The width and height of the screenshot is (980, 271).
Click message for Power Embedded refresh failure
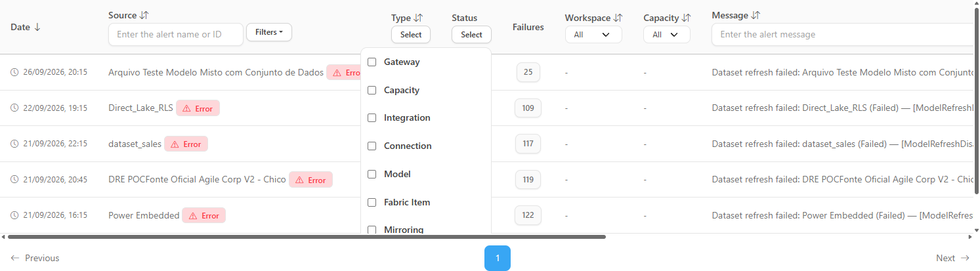click(x=843, y=215)
